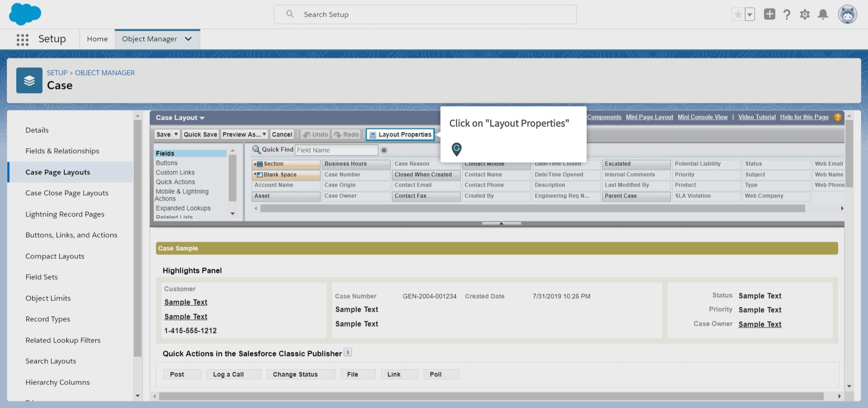This screenshot has height=408, width=868.
Task: Open the help question mark icon
Action: coord(787,14)
